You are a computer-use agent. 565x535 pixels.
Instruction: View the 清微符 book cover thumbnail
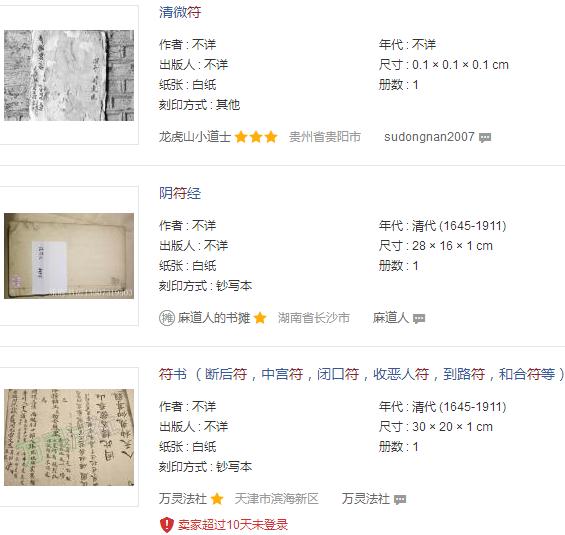(x=69, y=75)
